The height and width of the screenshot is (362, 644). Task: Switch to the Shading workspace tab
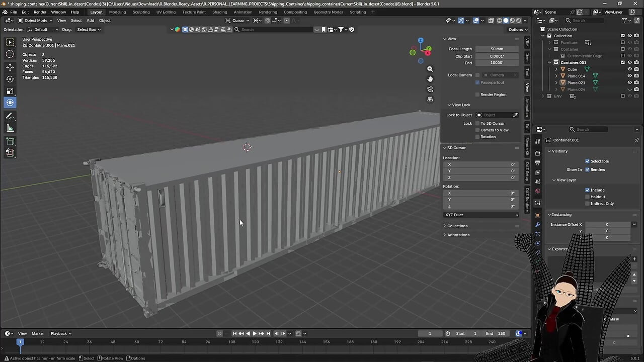[219, 12]
